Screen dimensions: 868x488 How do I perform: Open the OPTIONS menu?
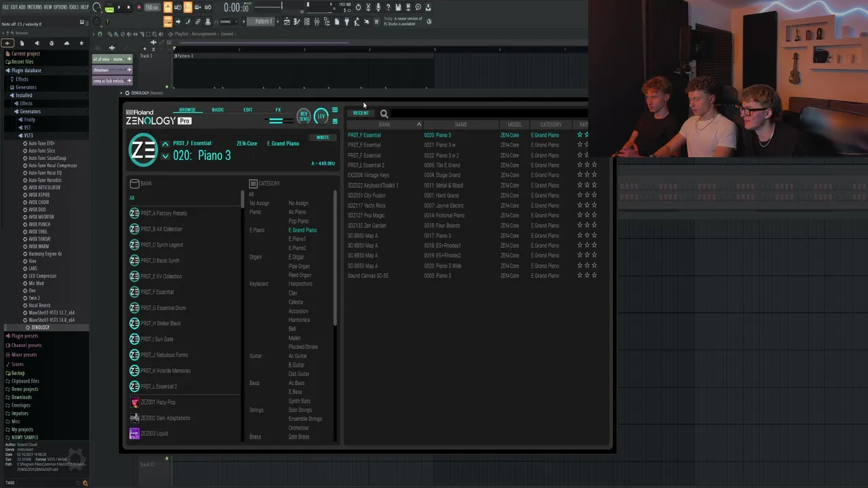click(60, 7)
